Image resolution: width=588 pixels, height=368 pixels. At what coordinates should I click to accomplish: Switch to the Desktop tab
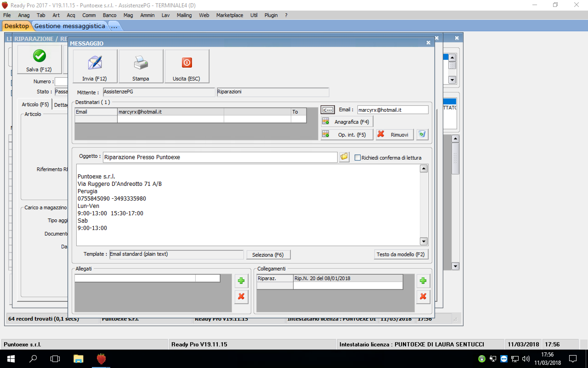pyautogui.click(x=17, y=26)
